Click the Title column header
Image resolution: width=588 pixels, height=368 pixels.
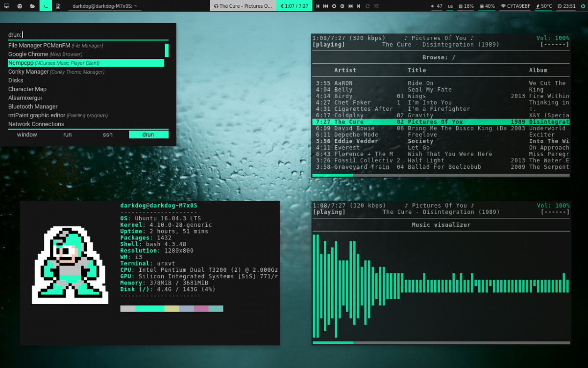point(417,70)
